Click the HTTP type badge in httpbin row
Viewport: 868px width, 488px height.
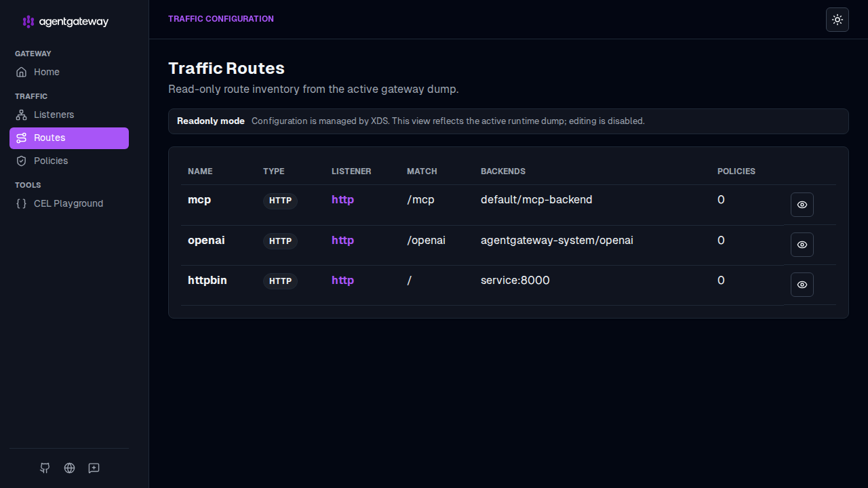point(280,281)
